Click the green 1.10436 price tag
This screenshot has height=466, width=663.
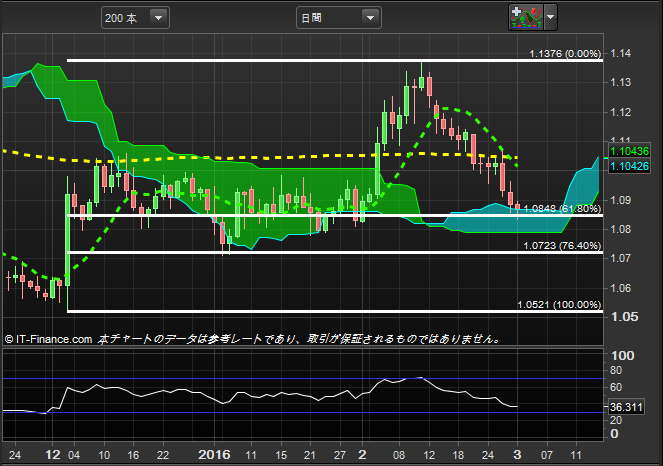(629, 151)
